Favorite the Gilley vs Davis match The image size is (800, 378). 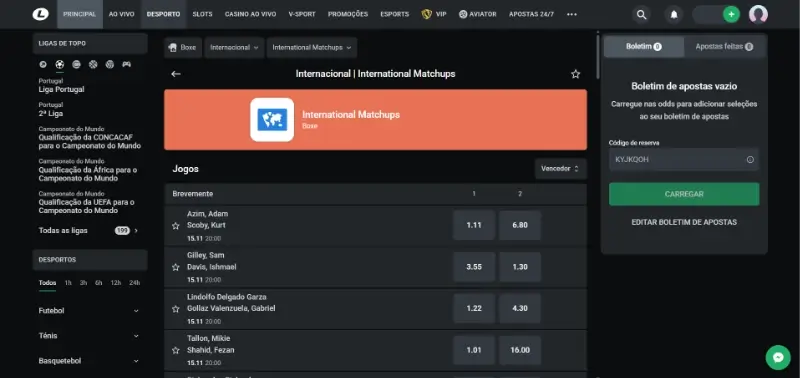tap(176, 267)
